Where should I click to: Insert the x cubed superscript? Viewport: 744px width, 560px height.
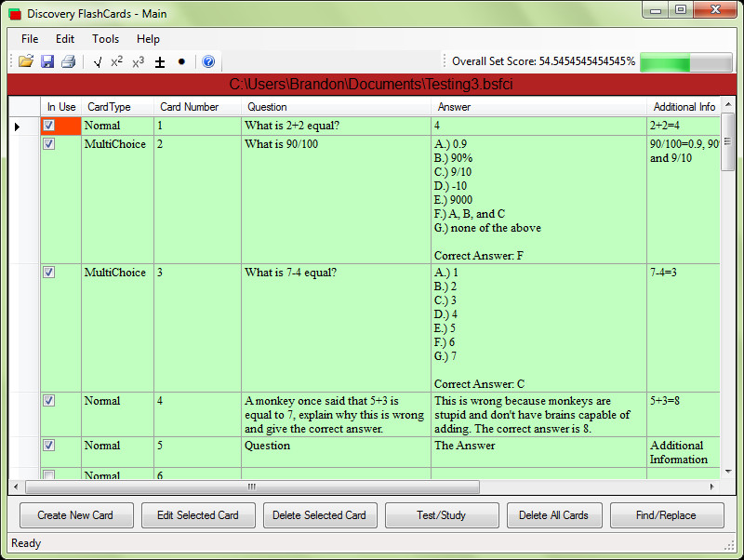click(x=138, y=61)
